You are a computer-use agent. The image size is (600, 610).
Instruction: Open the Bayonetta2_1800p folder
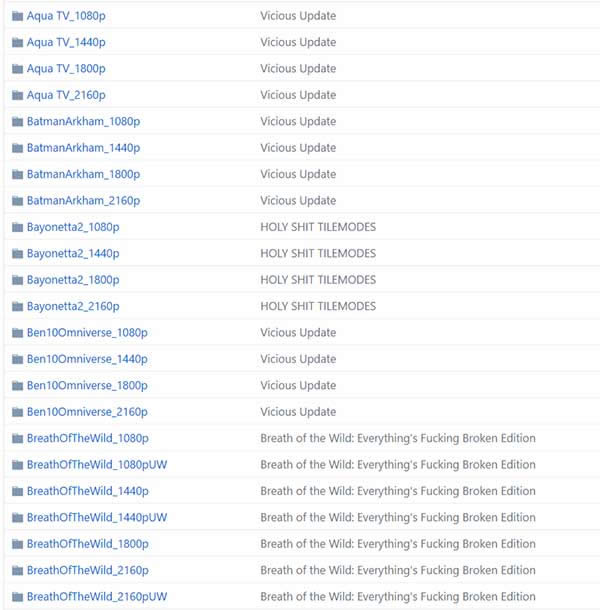pyautogui.click(x=73, y=280)
